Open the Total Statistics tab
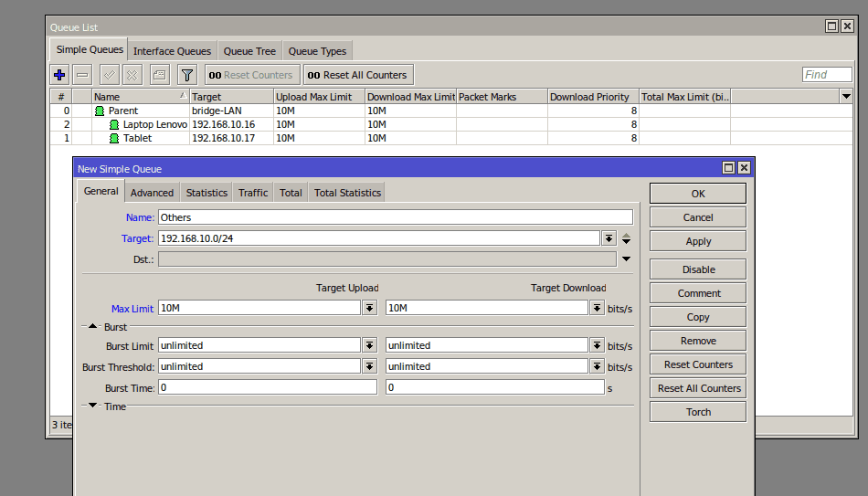 [x=347, y=193]
